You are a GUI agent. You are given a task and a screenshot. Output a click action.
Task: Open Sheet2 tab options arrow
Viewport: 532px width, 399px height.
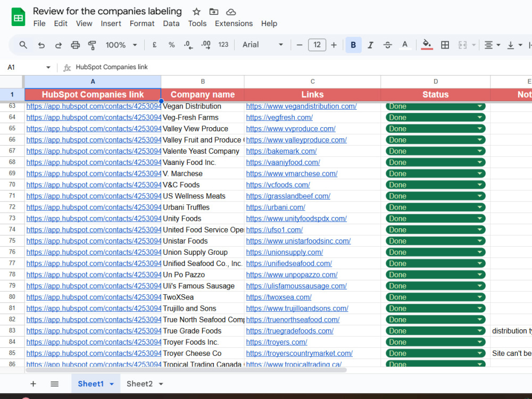click(161, 384)
